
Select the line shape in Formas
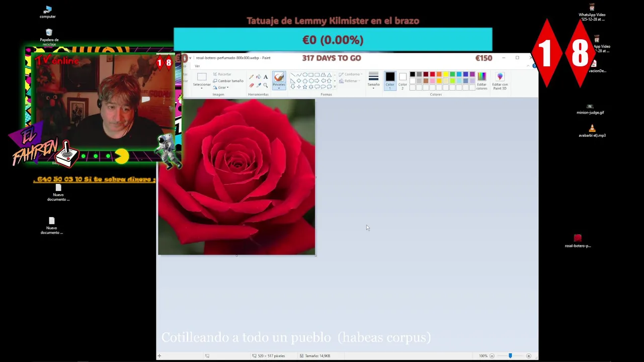coord(293,74)
